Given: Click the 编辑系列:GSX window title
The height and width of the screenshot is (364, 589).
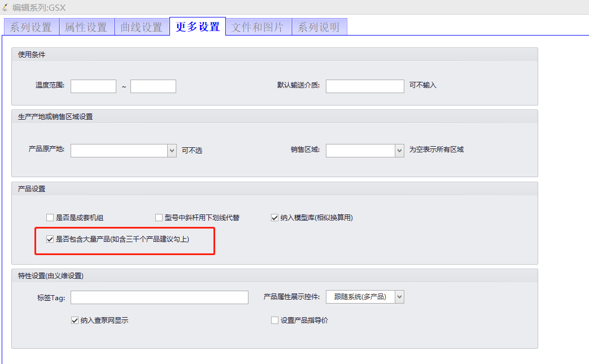Looking at the screenshot, I should point(39,7).
